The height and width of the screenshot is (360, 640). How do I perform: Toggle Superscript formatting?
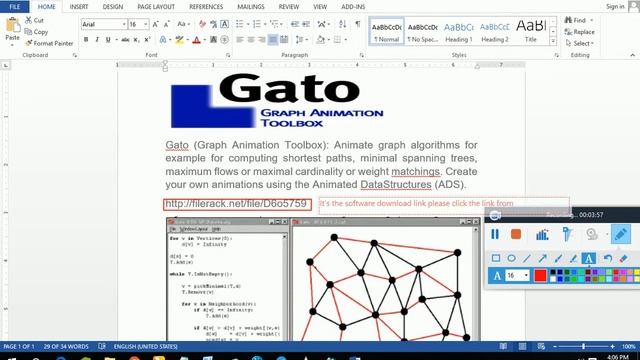147,40
